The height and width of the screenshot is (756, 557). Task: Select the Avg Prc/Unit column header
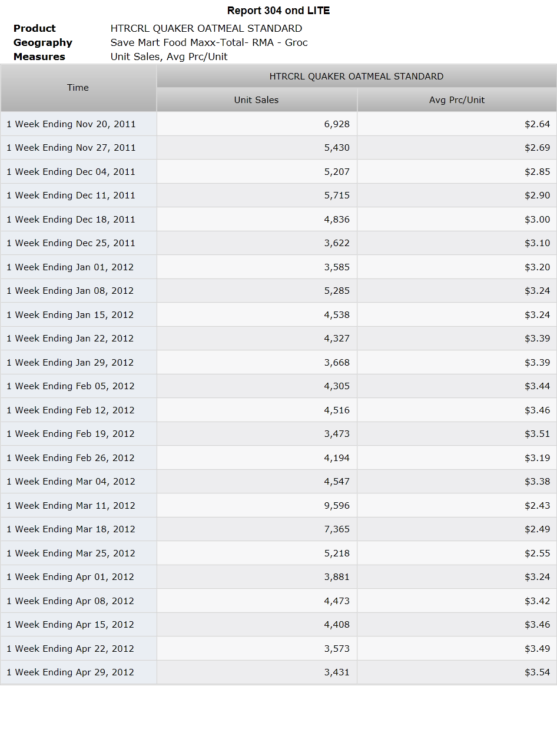pyautogui.click(x=457, y=100)
